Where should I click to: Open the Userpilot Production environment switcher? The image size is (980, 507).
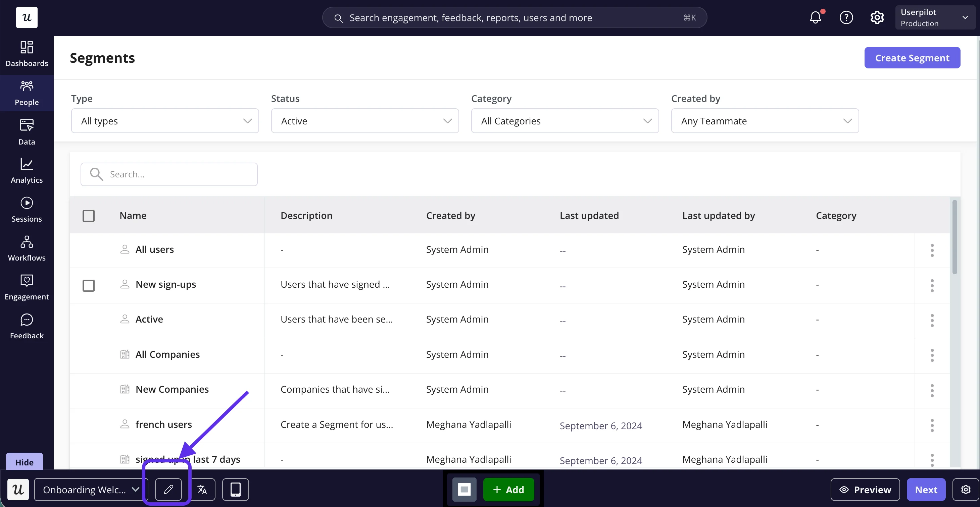tap(935, 17)
